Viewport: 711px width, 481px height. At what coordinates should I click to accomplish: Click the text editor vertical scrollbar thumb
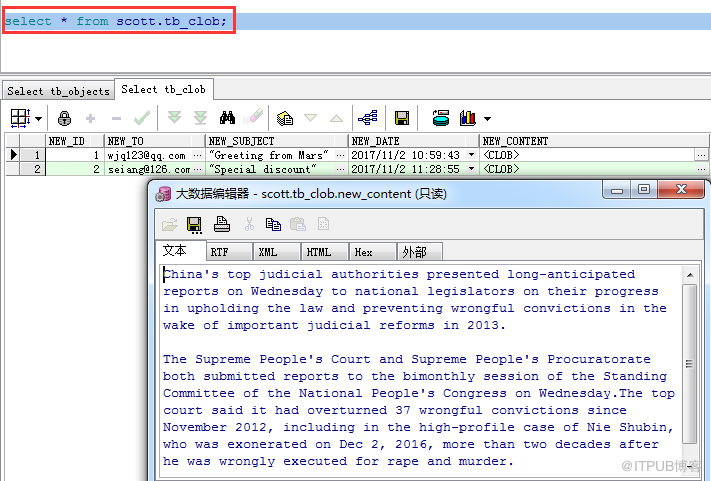pos(690,364)
